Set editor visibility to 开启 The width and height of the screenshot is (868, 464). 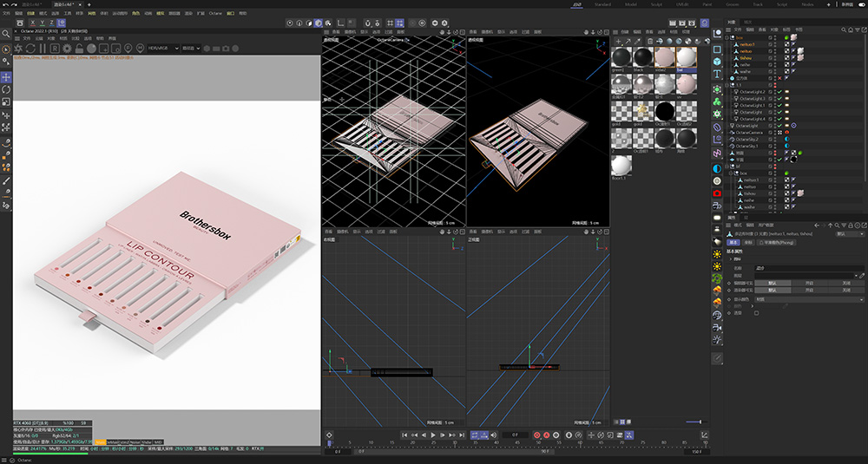809,283
